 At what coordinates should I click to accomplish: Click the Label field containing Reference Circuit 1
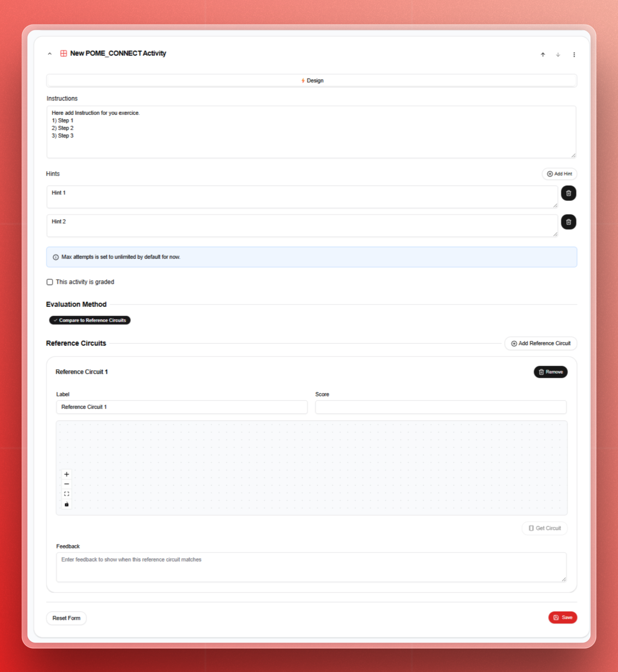click(182, 407)
